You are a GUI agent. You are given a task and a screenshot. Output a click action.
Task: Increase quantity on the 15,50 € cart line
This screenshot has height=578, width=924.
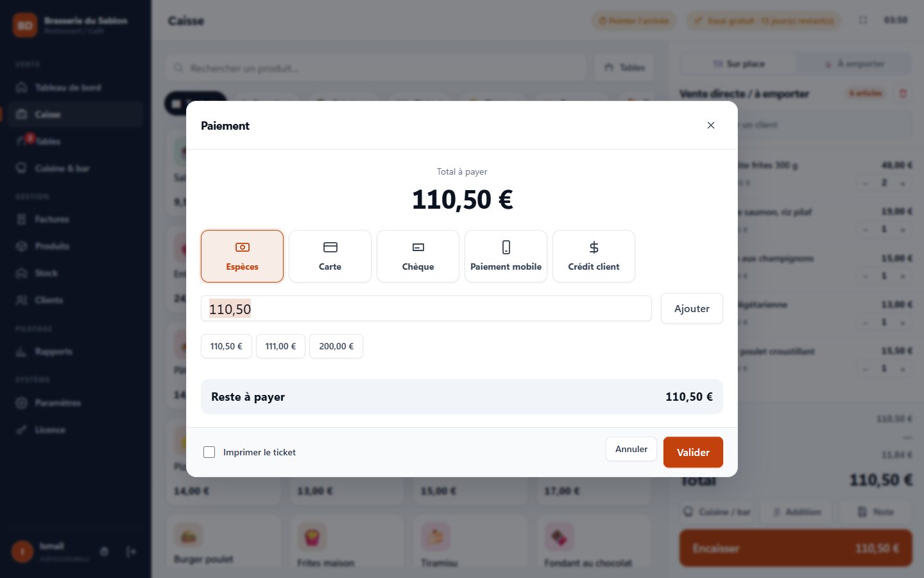[x=903, y=369]
